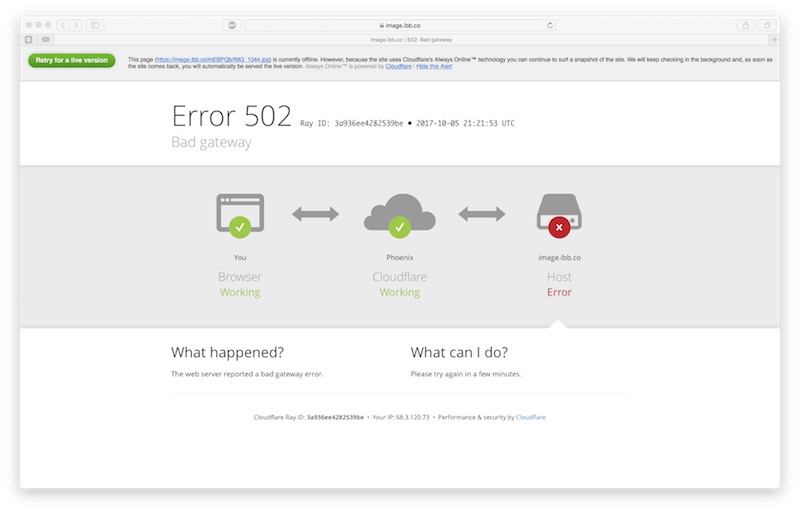The image size is (800, 512).
Task: Click the second pinned tab icon
Action: (x=46, y=39)
